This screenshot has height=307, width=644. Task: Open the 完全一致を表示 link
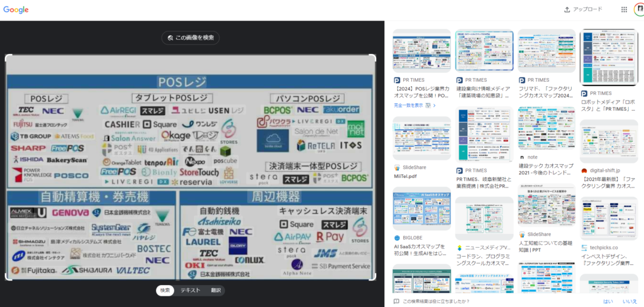414,105
